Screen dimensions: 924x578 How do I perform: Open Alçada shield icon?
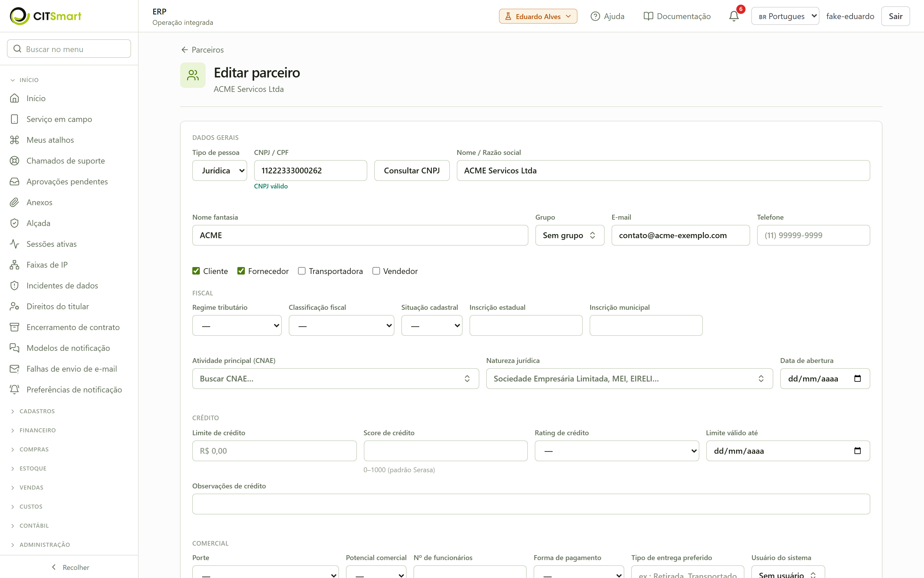(14, 223)
